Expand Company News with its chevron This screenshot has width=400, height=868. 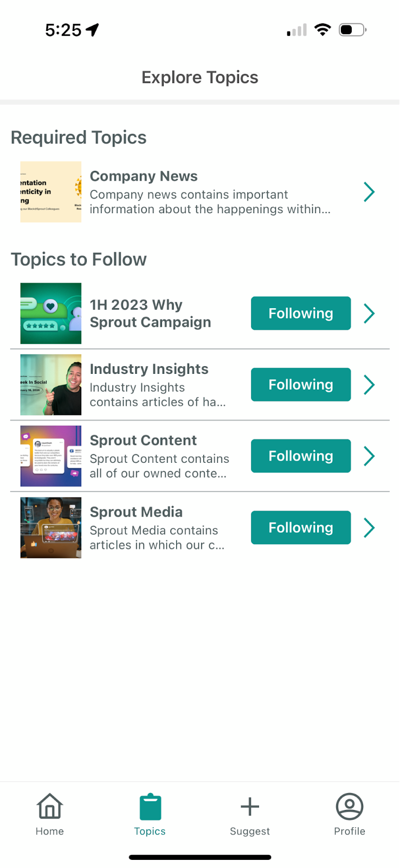coord(369,192)
